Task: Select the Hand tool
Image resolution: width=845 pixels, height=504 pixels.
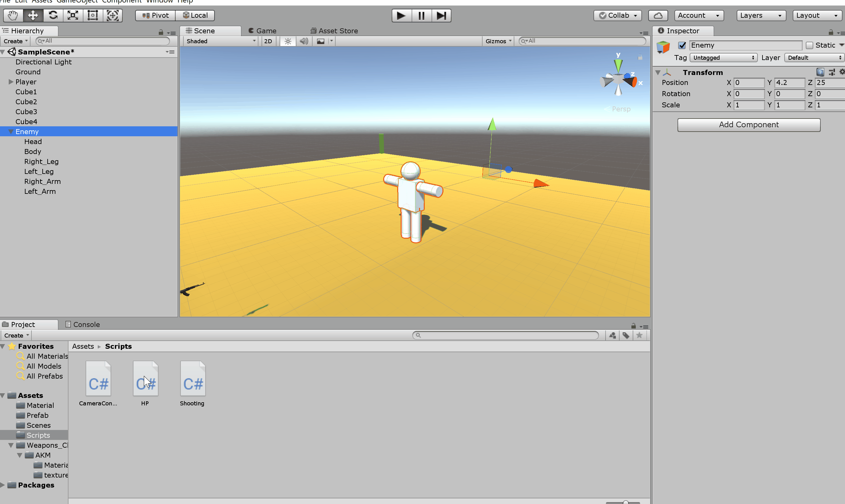Action: (x=13, y=15)
